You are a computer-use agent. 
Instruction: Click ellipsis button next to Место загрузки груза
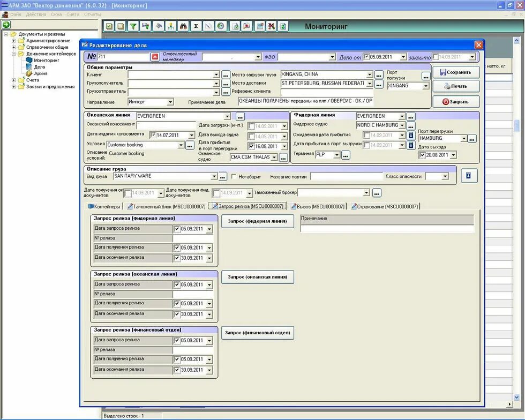pos(379,74)
